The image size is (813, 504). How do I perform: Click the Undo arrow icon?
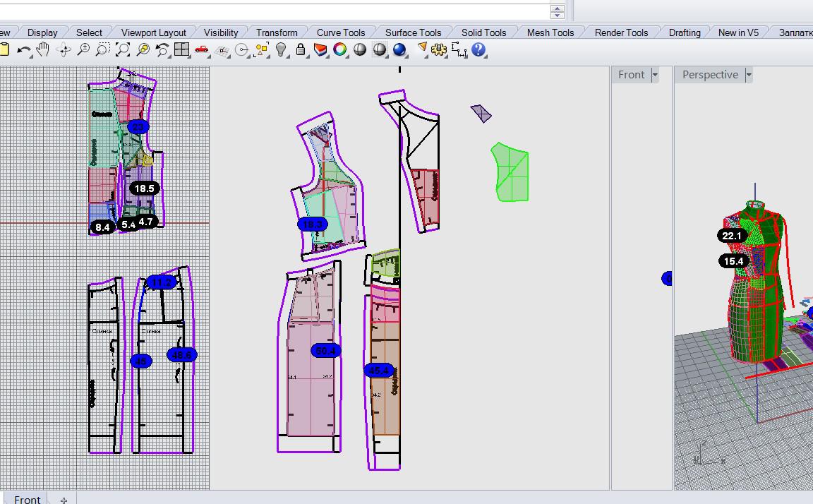pyautogui.click(x=23, y=50)
